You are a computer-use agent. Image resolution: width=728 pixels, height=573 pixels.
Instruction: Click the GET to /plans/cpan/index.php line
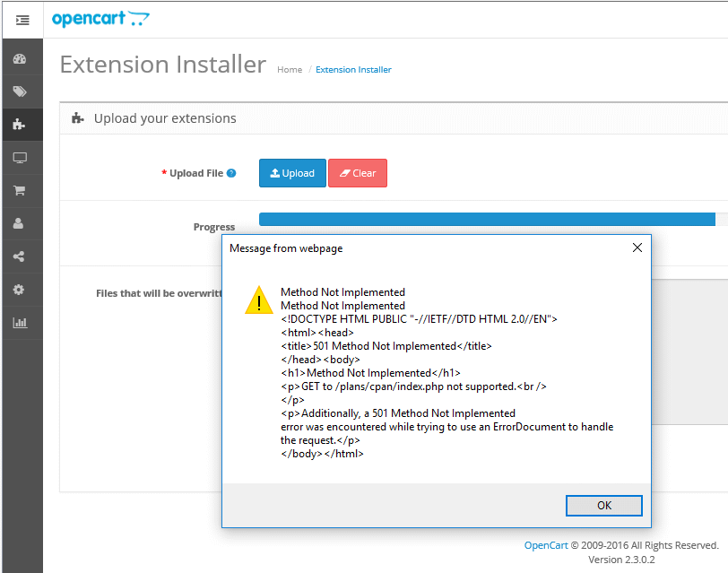(413, 386)
